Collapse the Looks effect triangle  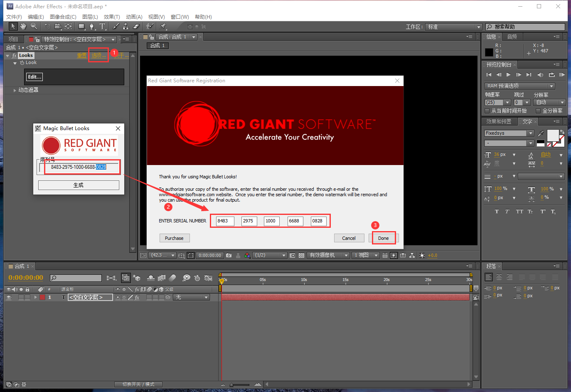(x=7, y=56)
